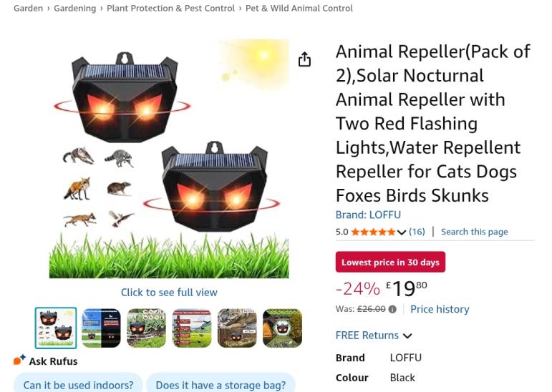552x392 pixels.
Task: Select the sixth product thumbnail
Action: pyautogui.click(x=282, y=328)
